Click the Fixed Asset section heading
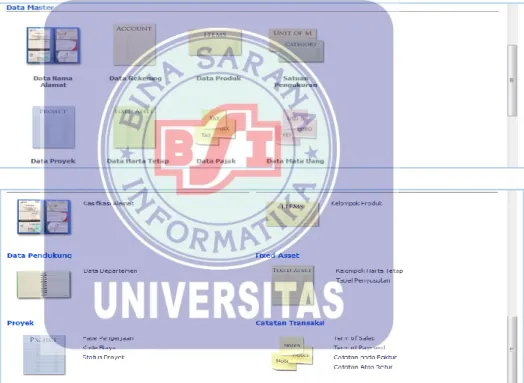The image size is (524, 383). [x=277, y=255]
